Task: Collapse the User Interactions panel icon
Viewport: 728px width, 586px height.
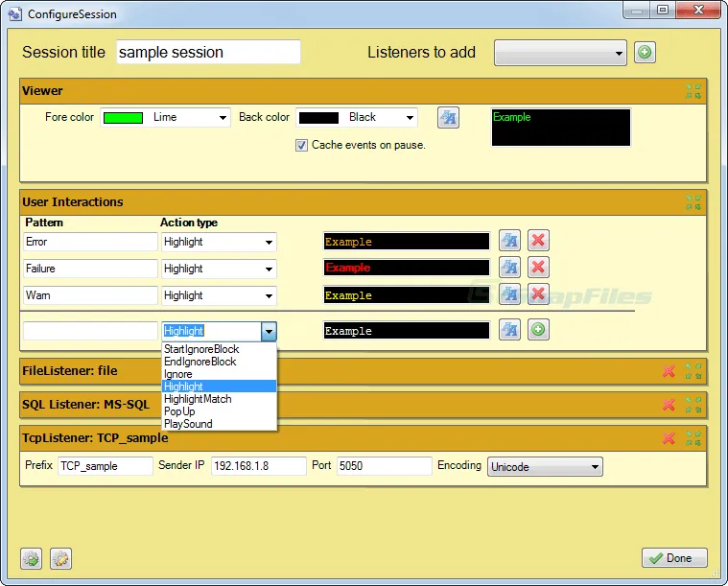Action: 693,202
